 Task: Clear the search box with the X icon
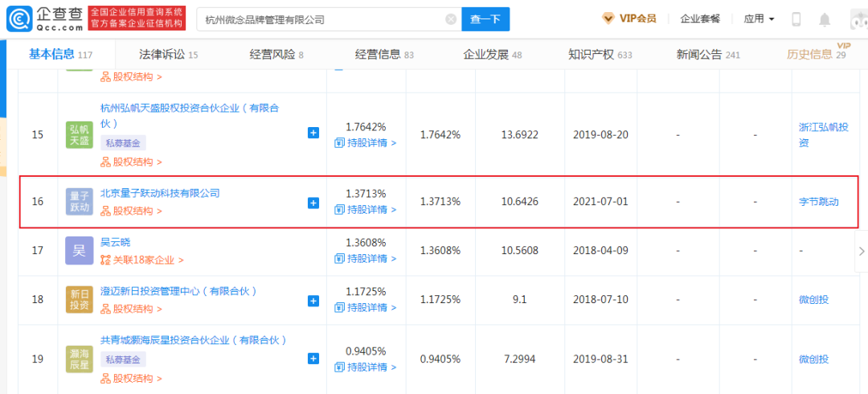coord(451,19)
